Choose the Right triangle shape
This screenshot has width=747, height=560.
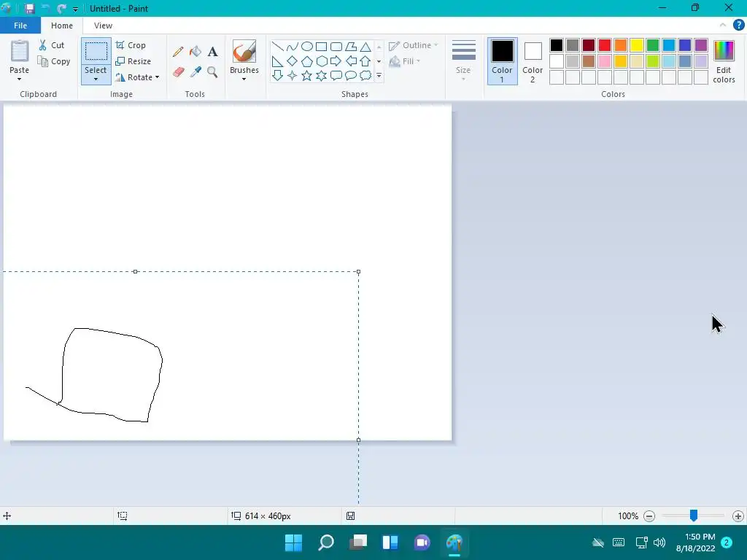(x=277, y=61)
